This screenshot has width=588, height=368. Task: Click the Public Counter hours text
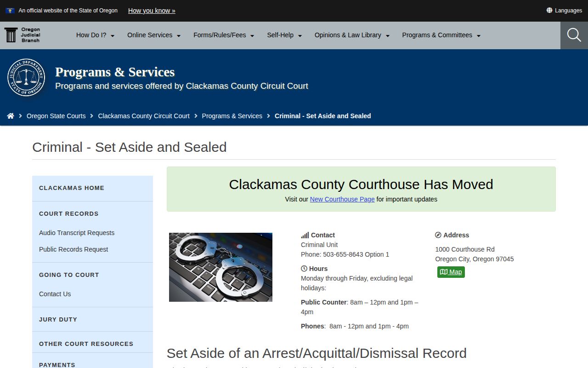point(360,307)
